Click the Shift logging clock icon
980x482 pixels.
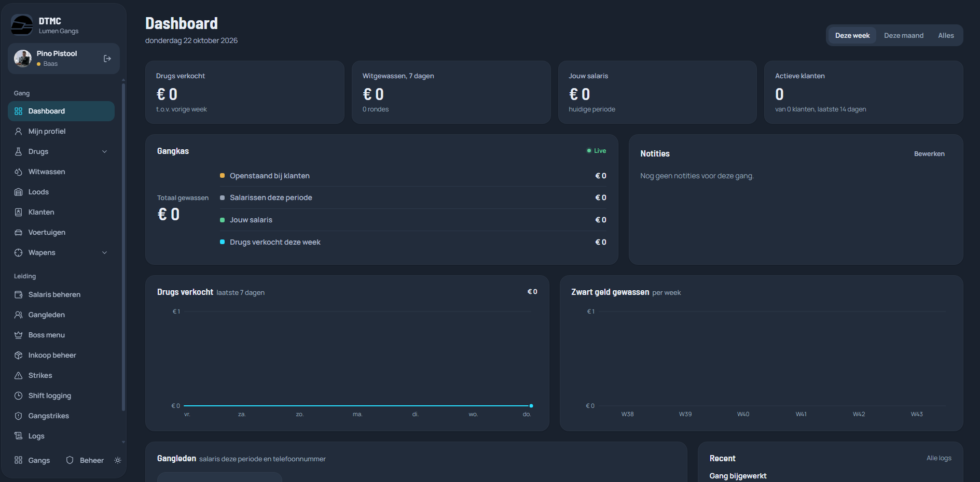18,395
